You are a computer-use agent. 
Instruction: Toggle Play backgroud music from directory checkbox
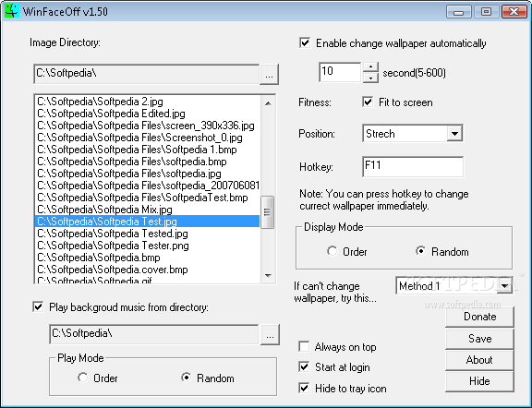pos(38,307)
